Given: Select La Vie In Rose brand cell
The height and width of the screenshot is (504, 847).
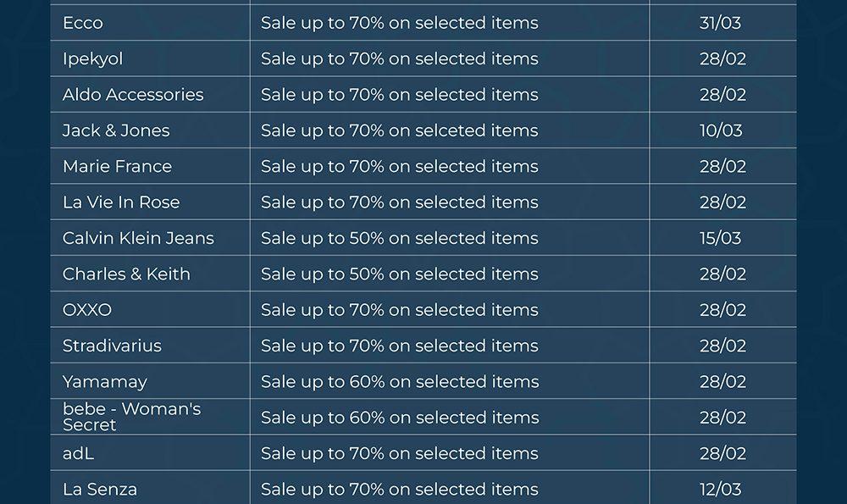Looking at the screenshot, I should (121, 202).
